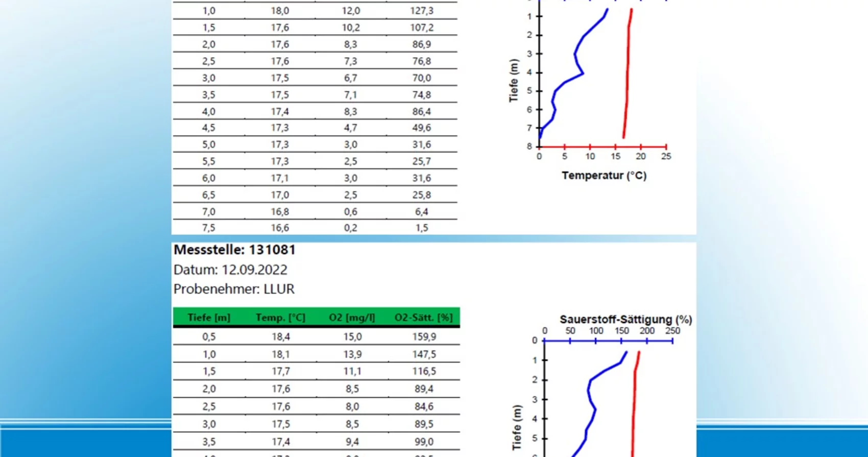Screen dimensions: 868x457
Task: Select the oxygen cell 6,7
Action: pyautogui.click(x=351, y=78)
